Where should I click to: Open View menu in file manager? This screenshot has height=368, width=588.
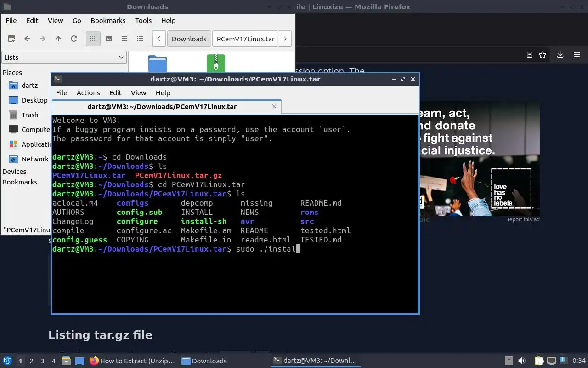pos(56,20)
